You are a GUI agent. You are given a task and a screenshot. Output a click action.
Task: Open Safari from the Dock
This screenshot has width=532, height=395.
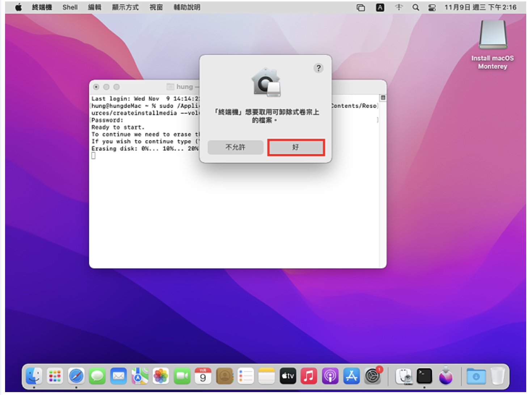(x=76, y=376)
